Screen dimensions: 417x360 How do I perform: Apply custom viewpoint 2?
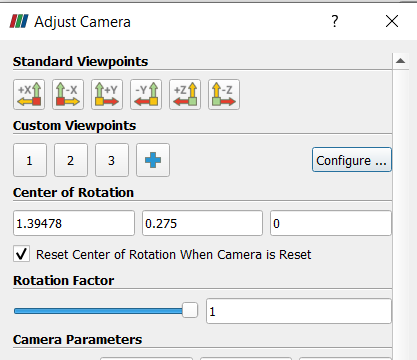coord(71,160)
